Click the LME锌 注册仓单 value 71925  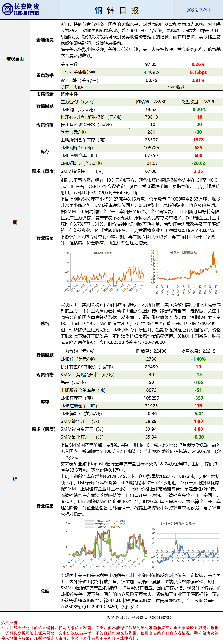point(151,406)
